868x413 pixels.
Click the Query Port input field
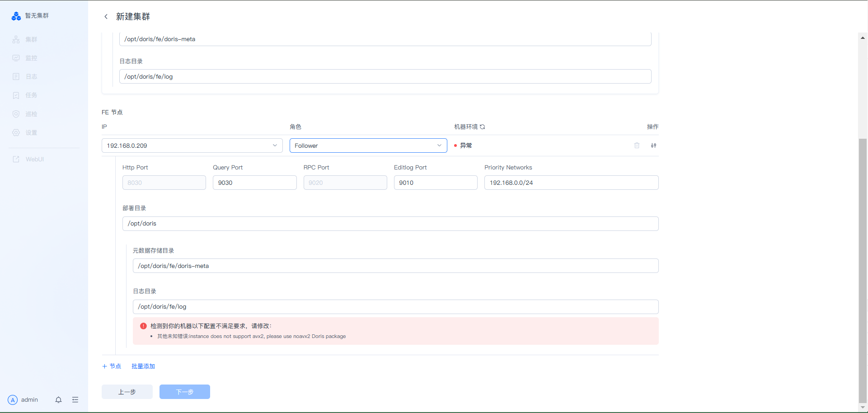(254, 183)
